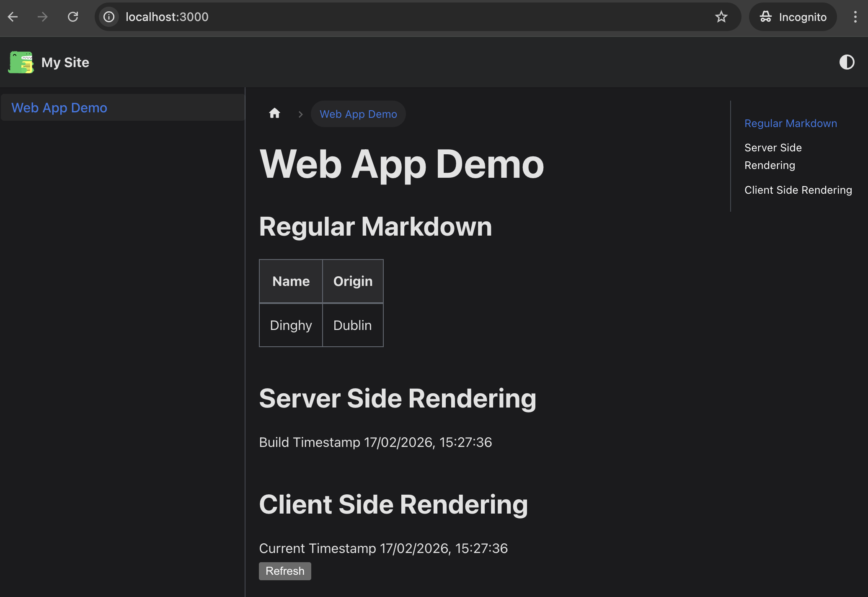Open the browser three-dot menu

point(855,17)
